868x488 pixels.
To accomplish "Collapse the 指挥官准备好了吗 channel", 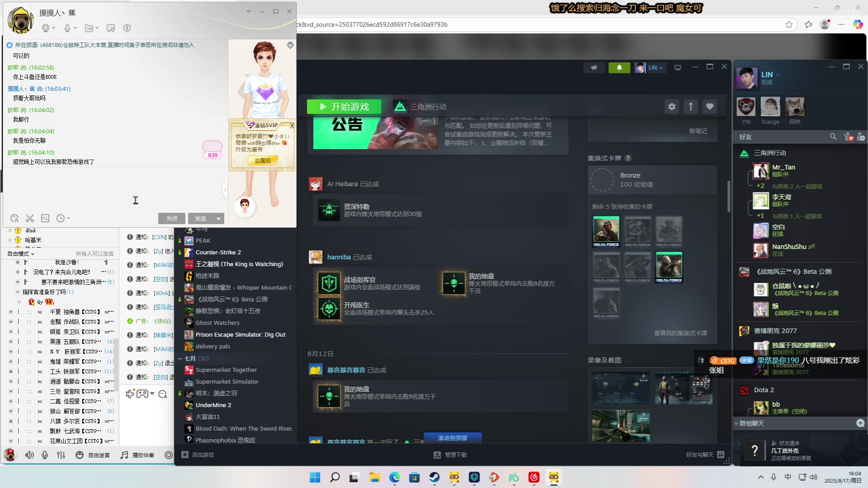I will [x=18, y=292].
